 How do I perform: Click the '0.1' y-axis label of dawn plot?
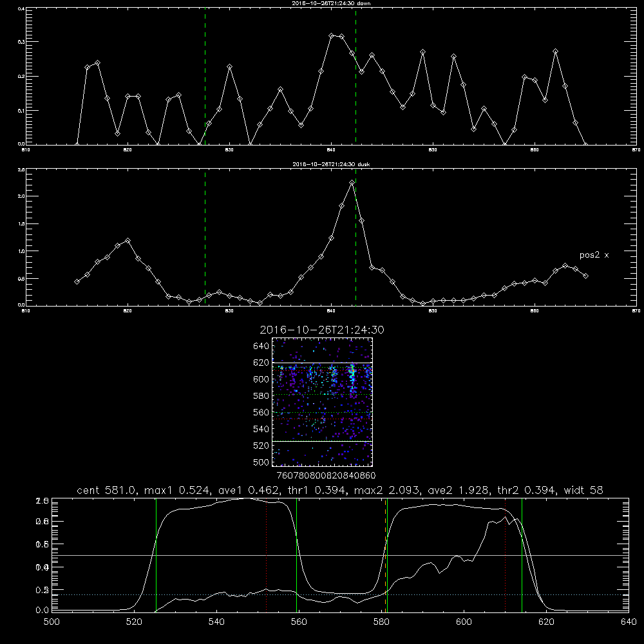coord(21,111)
